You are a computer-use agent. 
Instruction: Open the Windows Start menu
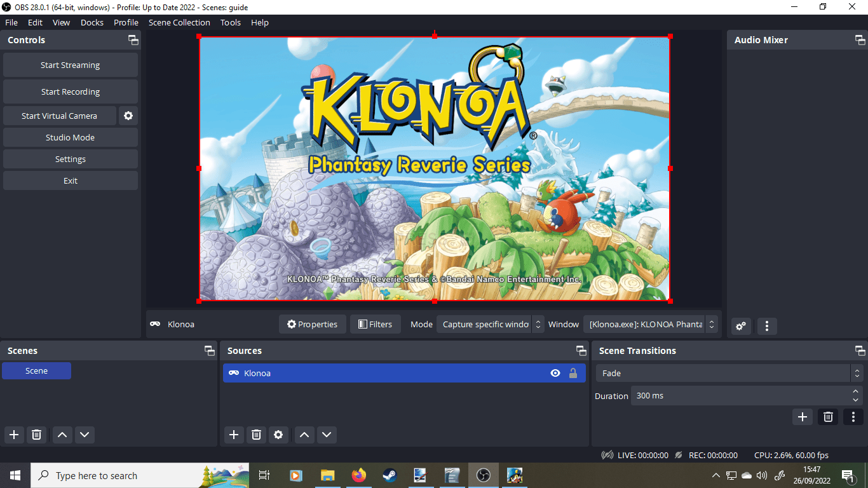click(x=15, y=475)
